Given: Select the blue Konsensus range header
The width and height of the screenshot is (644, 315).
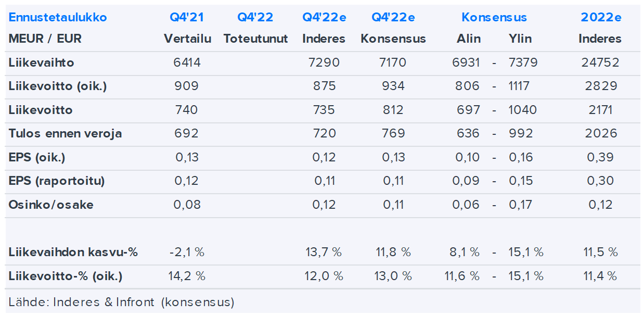Looking at the screenshot, I should pos(494,17).
